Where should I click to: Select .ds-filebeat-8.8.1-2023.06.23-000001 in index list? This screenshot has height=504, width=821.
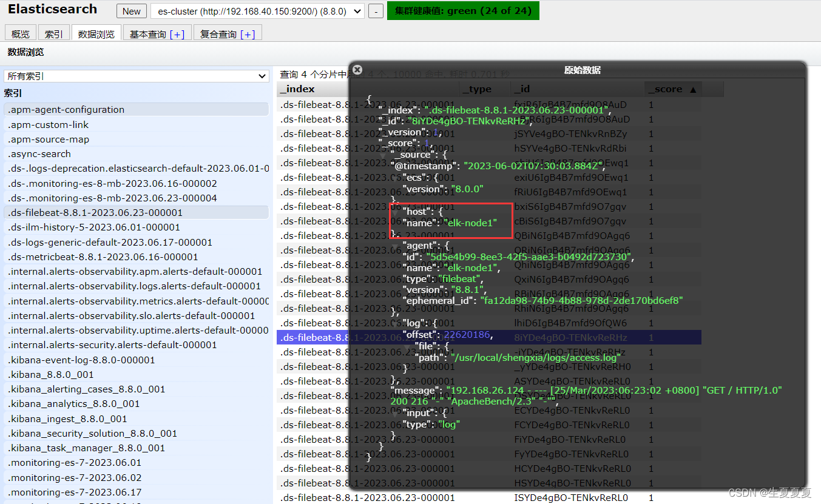pyautogui.click(x=137, y=213)
